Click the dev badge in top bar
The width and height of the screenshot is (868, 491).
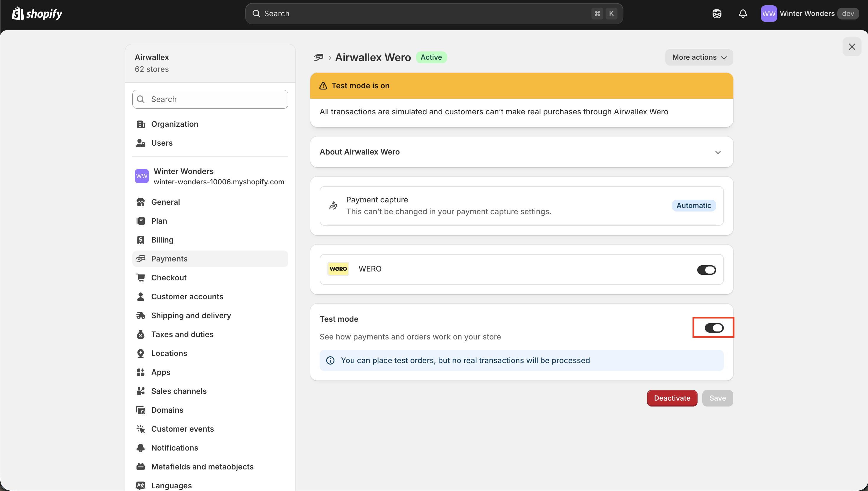[x=848, y=14]
